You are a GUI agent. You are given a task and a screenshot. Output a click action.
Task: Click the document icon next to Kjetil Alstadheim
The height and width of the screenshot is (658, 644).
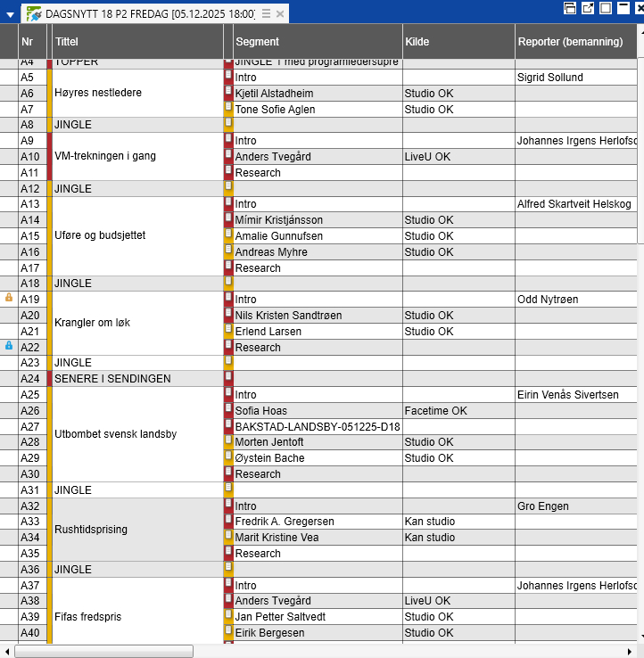tap(228, 93)
